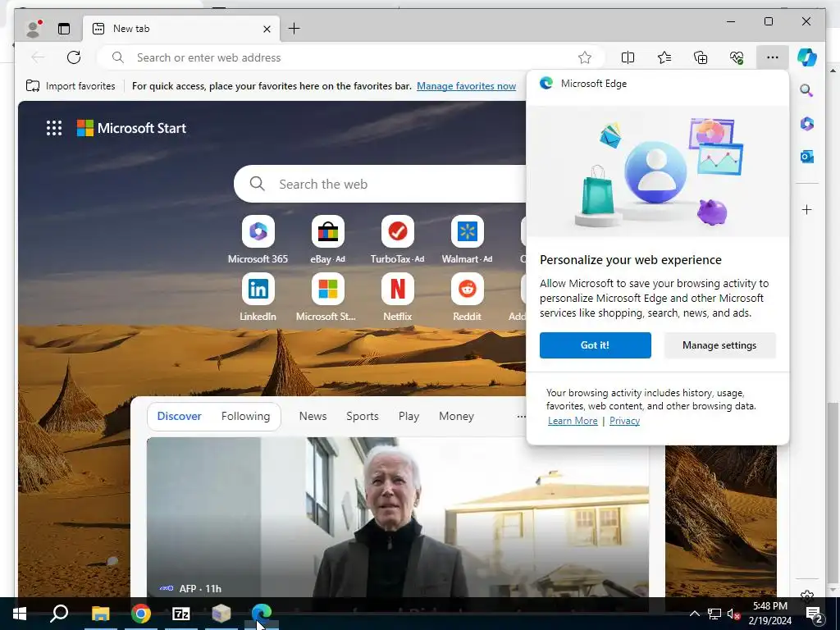
Task: Open the tab actions menu icon
Action: point(64,29)
